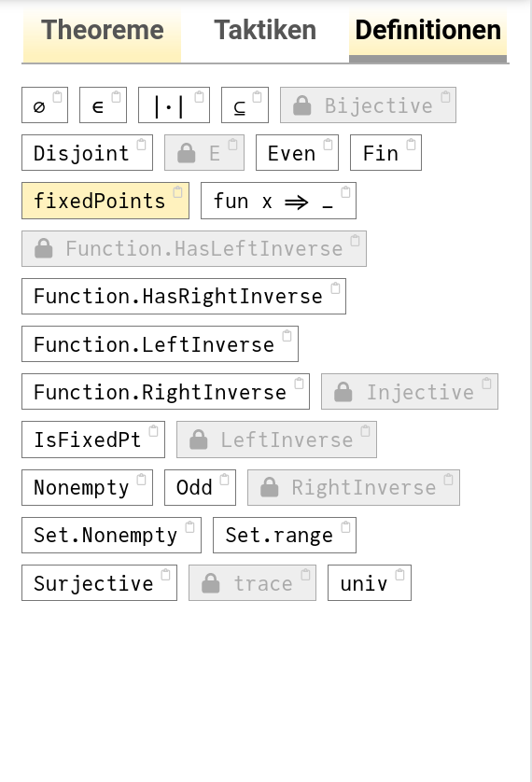
Task: Select the Definitionen tab
Action: point(427,31)
